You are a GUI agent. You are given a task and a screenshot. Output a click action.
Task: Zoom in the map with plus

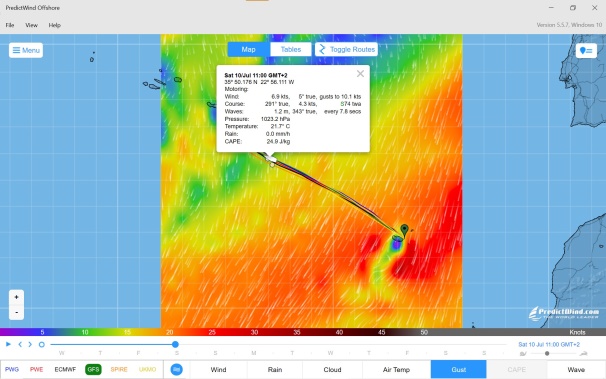point(16,297)
